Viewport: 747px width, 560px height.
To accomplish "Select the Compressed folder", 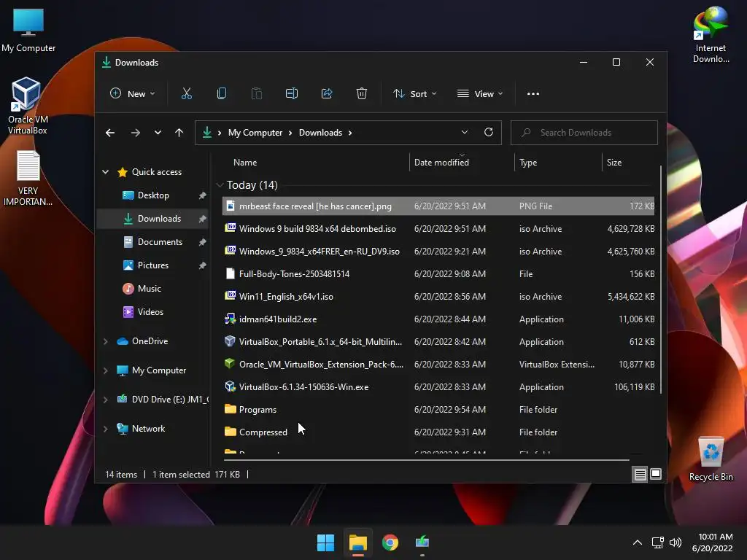I will tap(438, 432).
